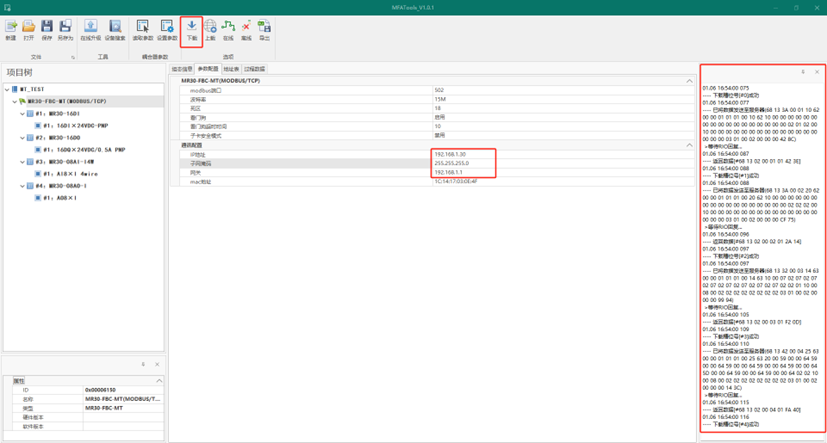The width and height of the screenshot is (827, 443).
Task: Click the 另存为 (Save As) icon
Action: (x=66, y=27)
